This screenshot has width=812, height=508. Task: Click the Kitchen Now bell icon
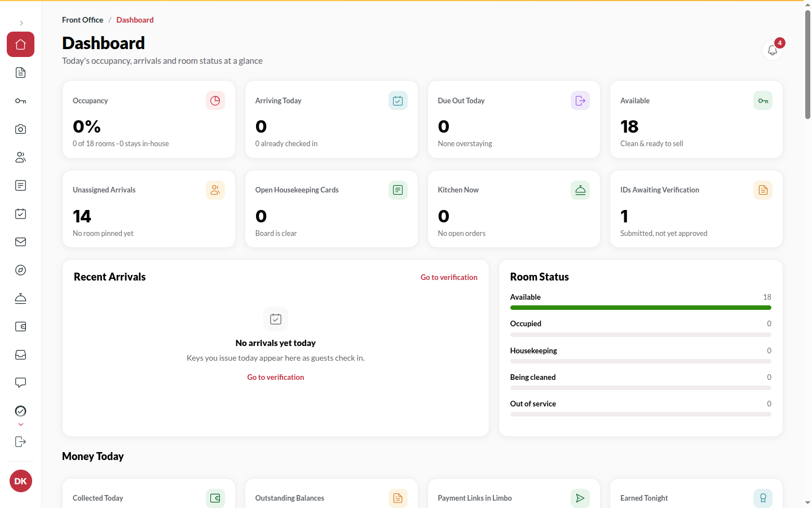pyautogui.click(x=580, y=190)
